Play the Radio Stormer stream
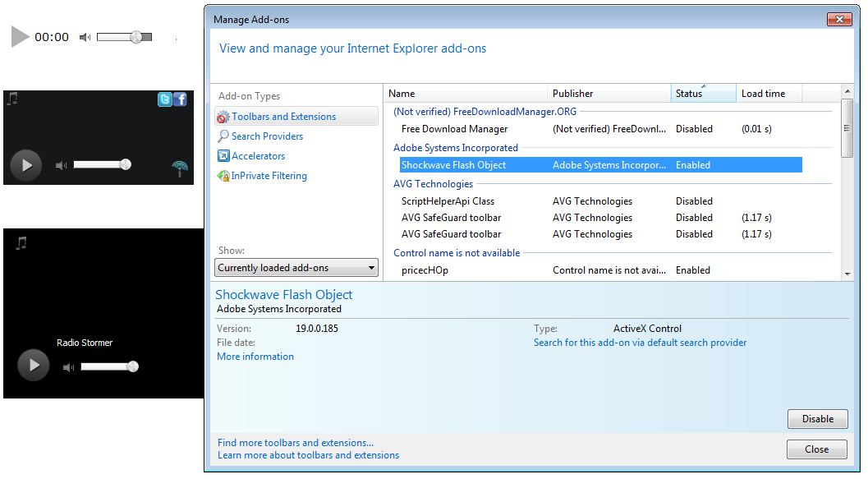Viewport: 868px width, 479px height. pyautogui.click(x=33, y=365)
